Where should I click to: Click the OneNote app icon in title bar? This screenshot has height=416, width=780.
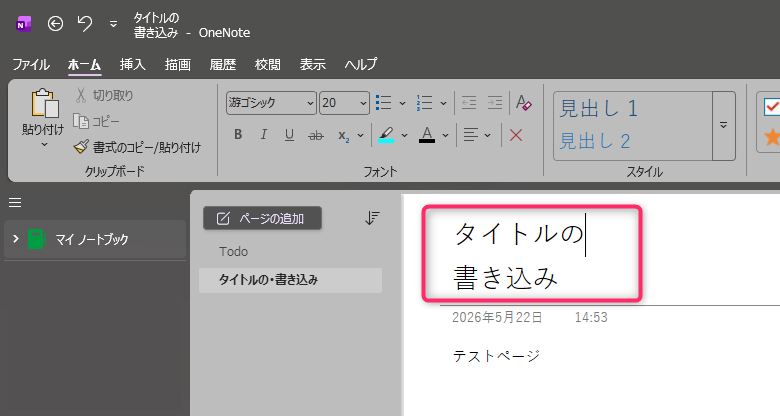click(23, 24)
